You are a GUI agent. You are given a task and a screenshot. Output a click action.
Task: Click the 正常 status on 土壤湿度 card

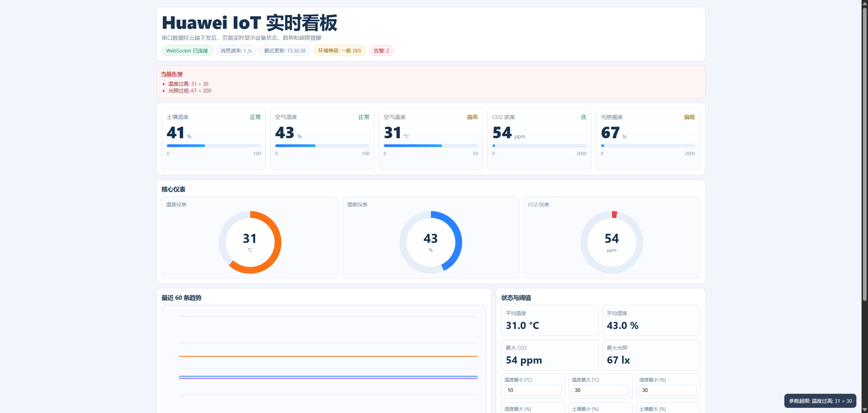(x=255, y=117)
